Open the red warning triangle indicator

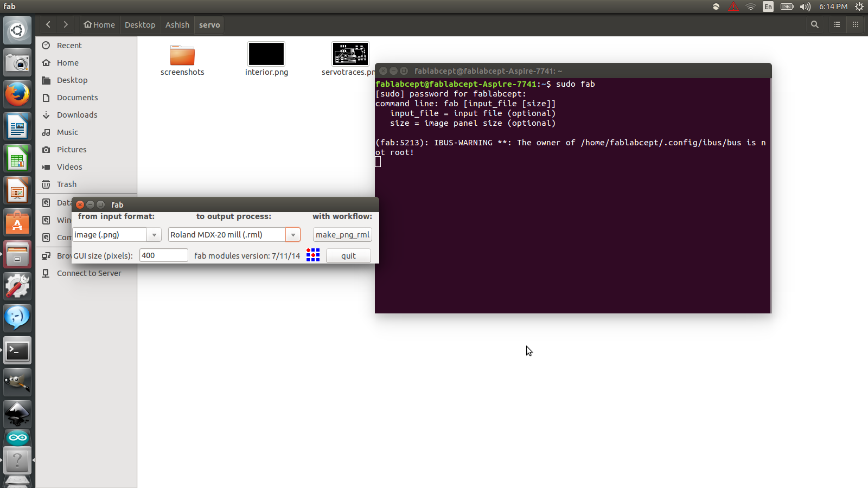click(733, 7)
